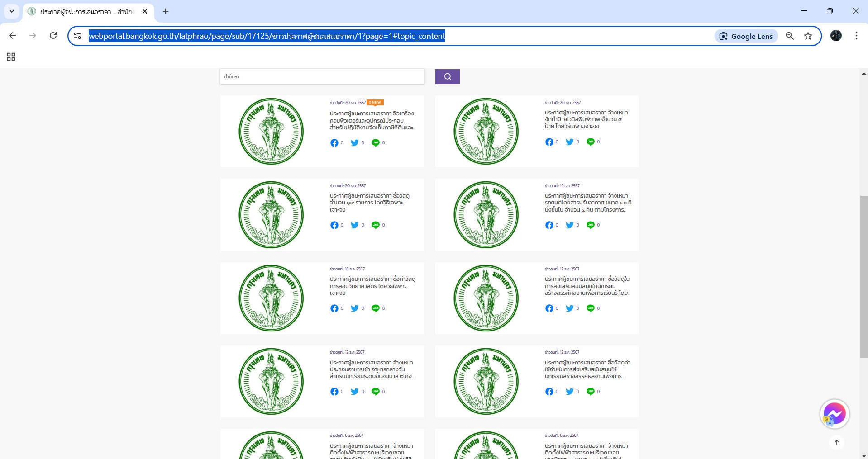Viewport: 868px width, 459px height.
Task: Share รถยนต์โดยสารปรับอากาศ post via LINE
Action: (591, 225)
